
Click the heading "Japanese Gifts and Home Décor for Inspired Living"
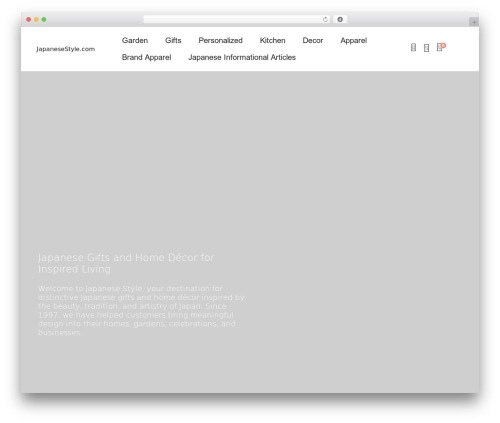click(x=126, y=263)
